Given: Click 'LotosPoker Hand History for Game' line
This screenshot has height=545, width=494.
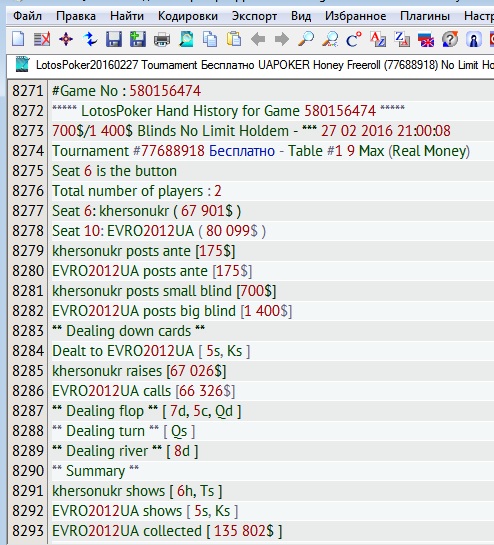Looking at the screenshot, I should (228, 111).
